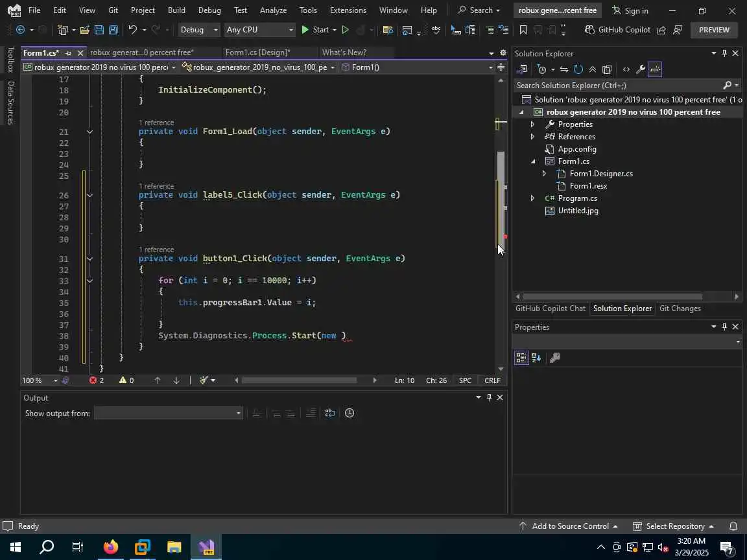The height and width of the screenshot is (560, 747).
Task: Click the Sign in link
Action: click(630, 10)
